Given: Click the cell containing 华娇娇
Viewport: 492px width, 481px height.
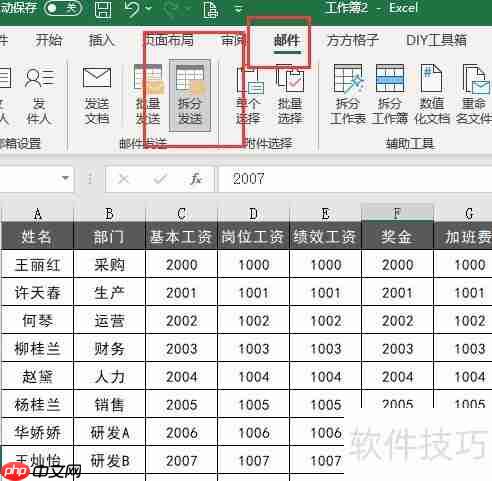Looking at the screenshot, I should point(37,432).
